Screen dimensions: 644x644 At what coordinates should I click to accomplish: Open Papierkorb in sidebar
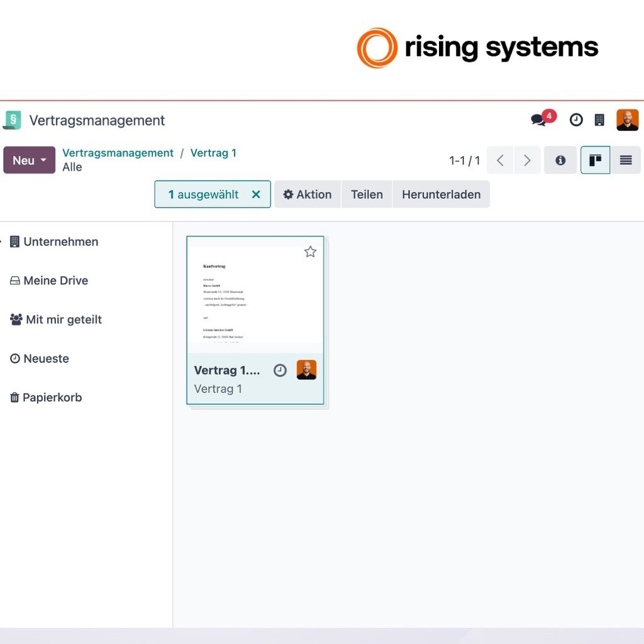(x=46, y=397)
